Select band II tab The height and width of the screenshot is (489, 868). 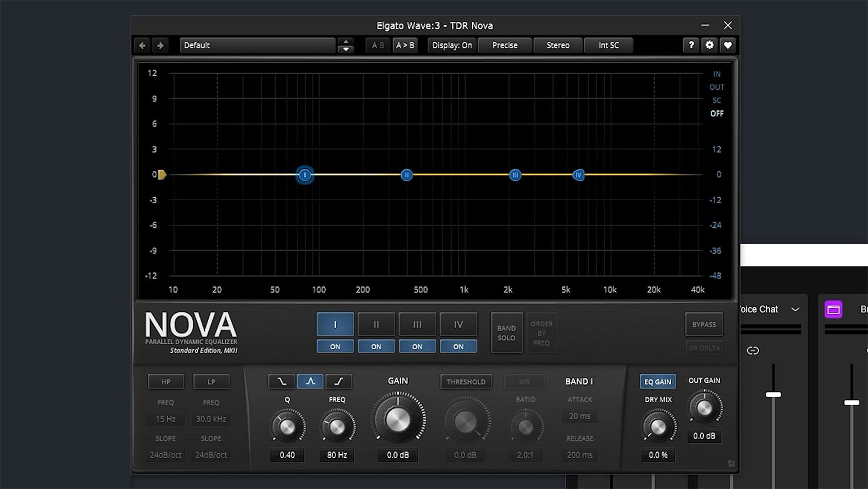coord(376,324)
